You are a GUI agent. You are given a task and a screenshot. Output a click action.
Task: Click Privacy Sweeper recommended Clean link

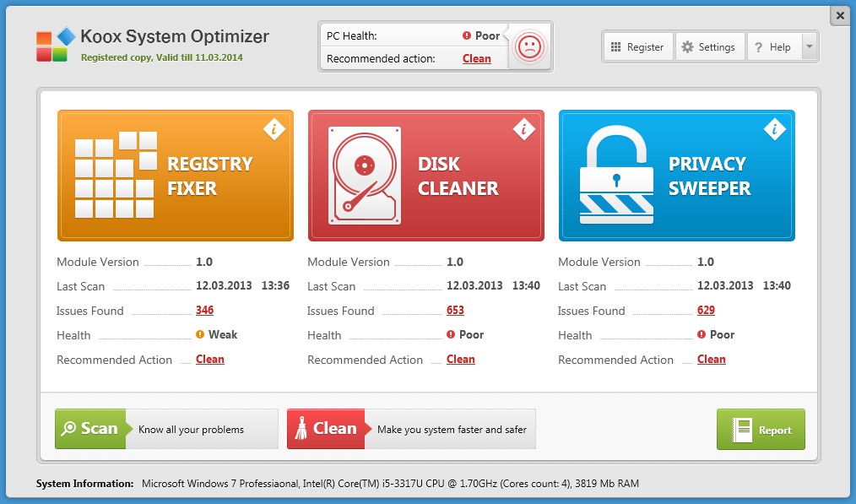(x=712, y=360)
